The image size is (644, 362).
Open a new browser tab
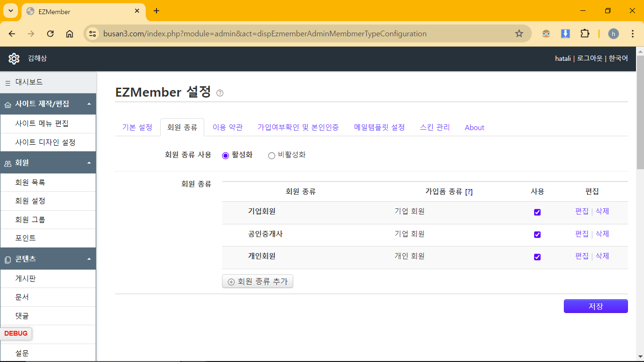click(157, 11)
